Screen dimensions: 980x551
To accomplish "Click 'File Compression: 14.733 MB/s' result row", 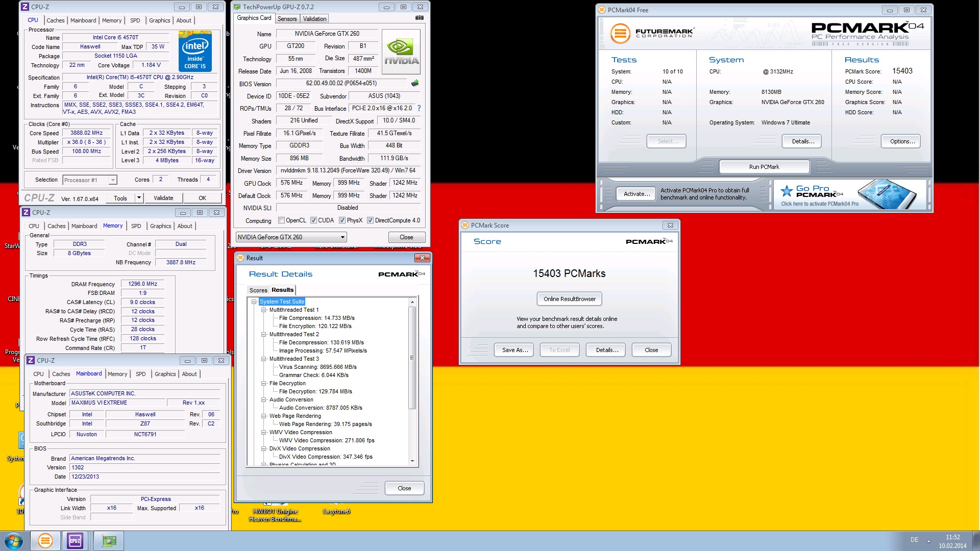I will click(x=316, y=318).
